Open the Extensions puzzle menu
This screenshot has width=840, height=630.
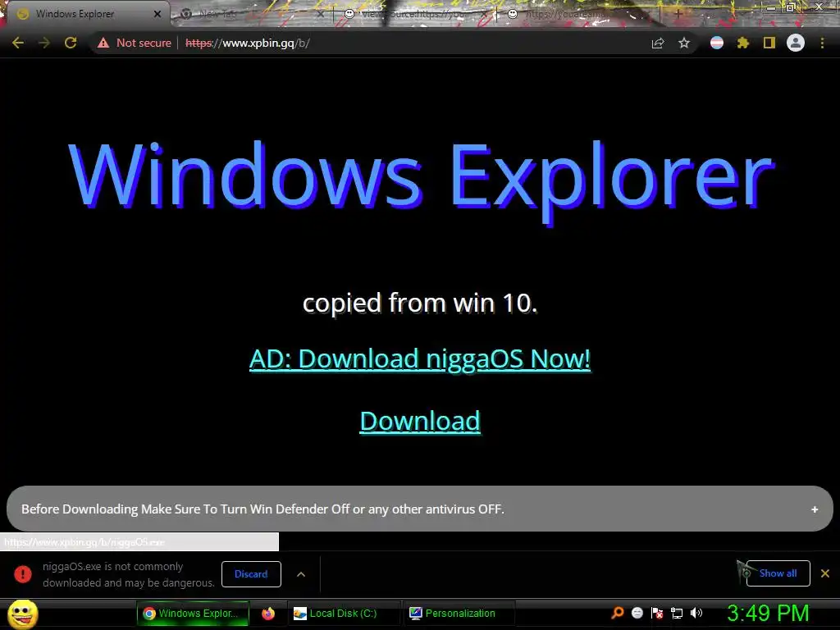click(743, 43)
